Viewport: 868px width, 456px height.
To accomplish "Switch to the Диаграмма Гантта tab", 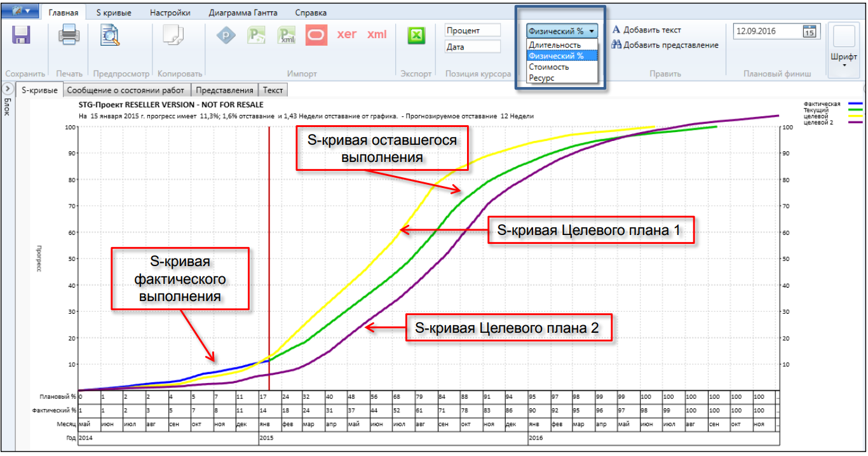I will (243, 12).
